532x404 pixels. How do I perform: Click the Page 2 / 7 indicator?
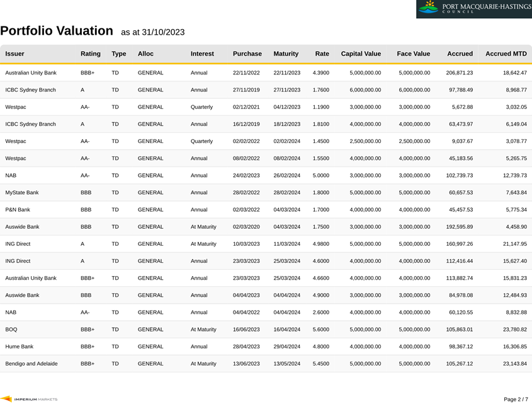point(516,399)
